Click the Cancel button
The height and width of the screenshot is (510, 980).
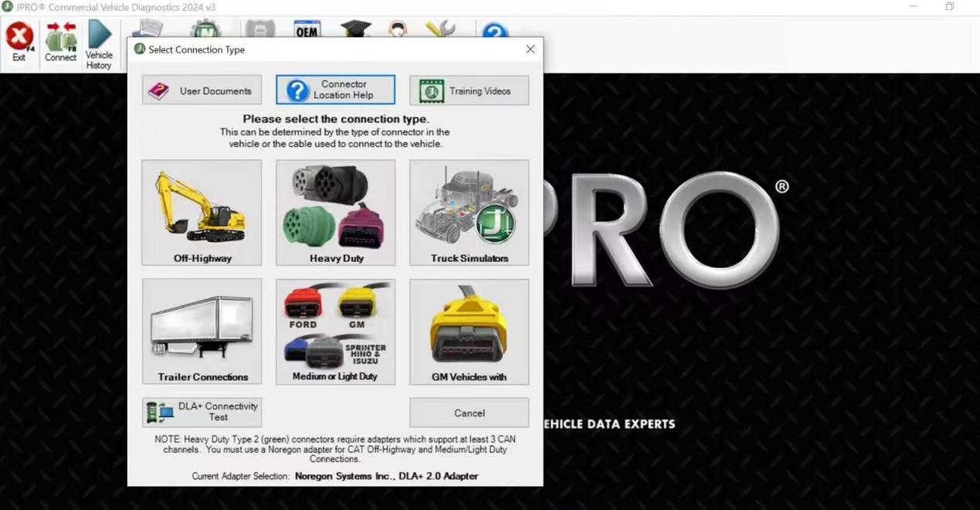(x=469, y=413)
